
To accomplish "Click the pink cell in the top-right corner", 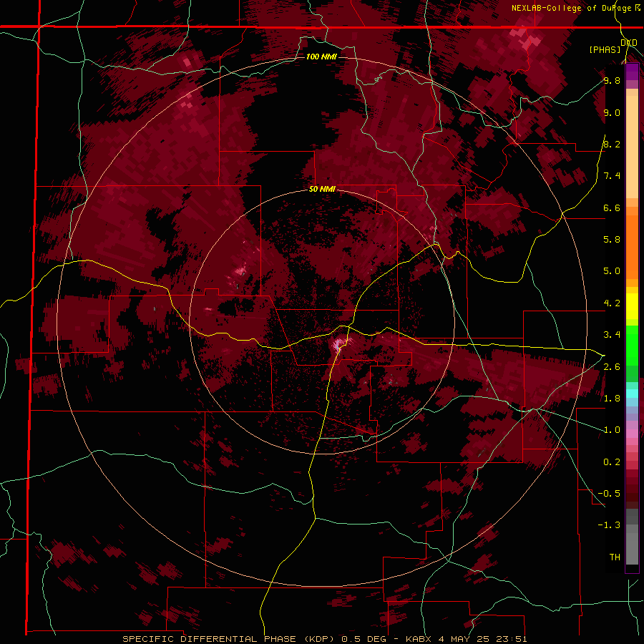I will (x=526, y=38).
